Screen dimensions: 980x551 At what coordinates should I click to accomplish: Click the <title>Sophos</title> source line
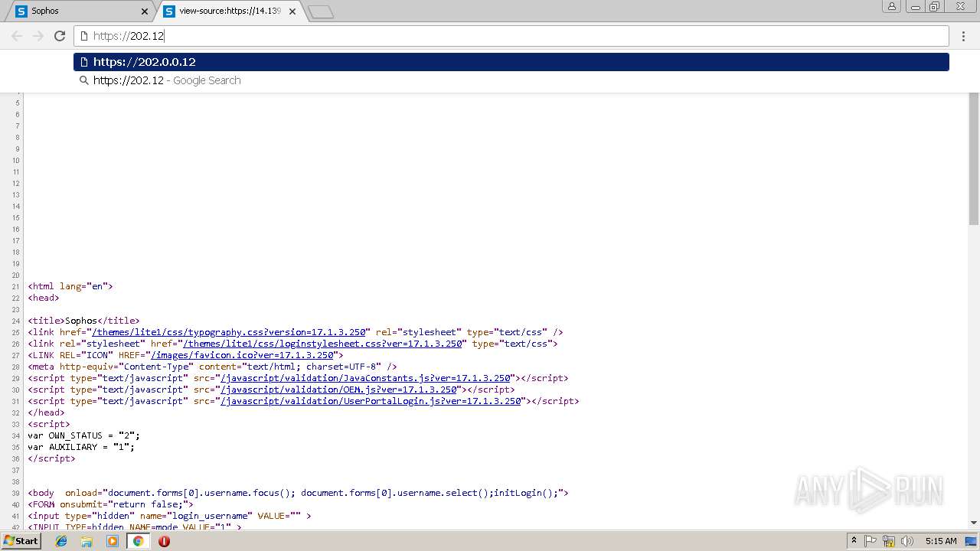pos(83,321)
